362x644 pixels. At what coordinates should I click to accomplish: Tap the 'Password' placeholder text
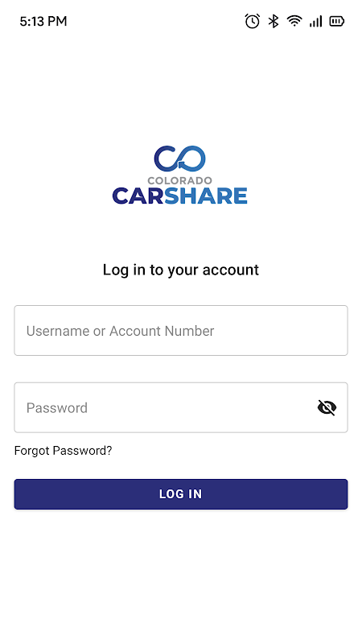(56, 408)
